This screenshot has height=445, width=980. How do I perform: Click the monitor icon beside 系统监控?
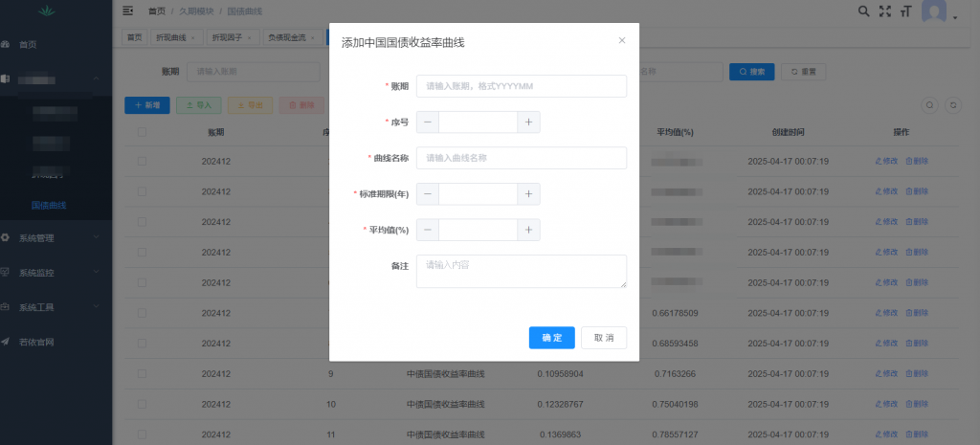[5, 273]
